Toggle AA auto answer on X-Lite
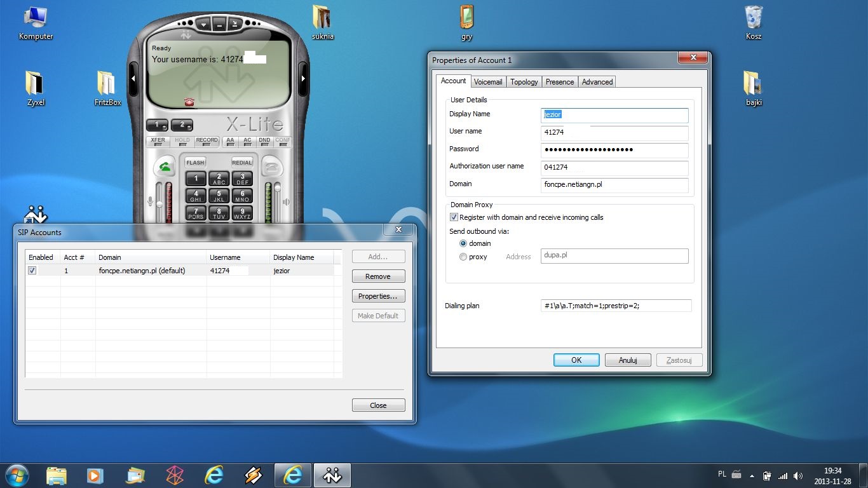This screenshot has width=868, height=488. point(230,142)
